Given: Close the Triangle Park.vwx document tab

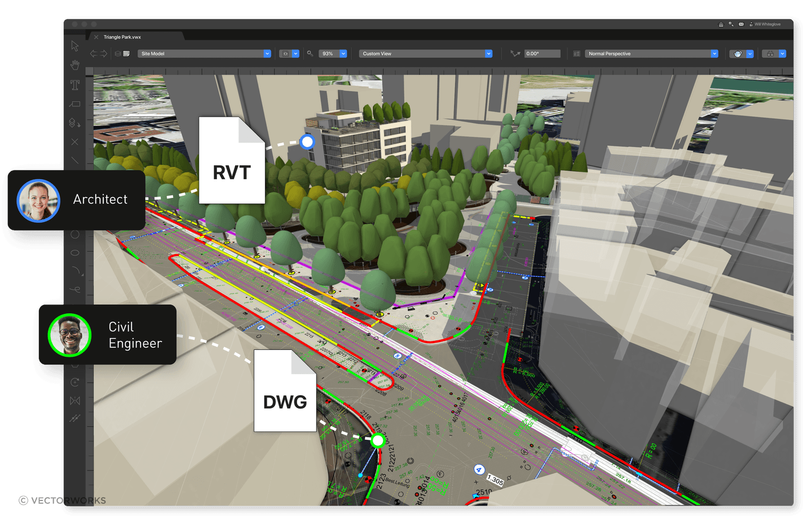Looking at the screenshot, I should click(x=96, y=37).
